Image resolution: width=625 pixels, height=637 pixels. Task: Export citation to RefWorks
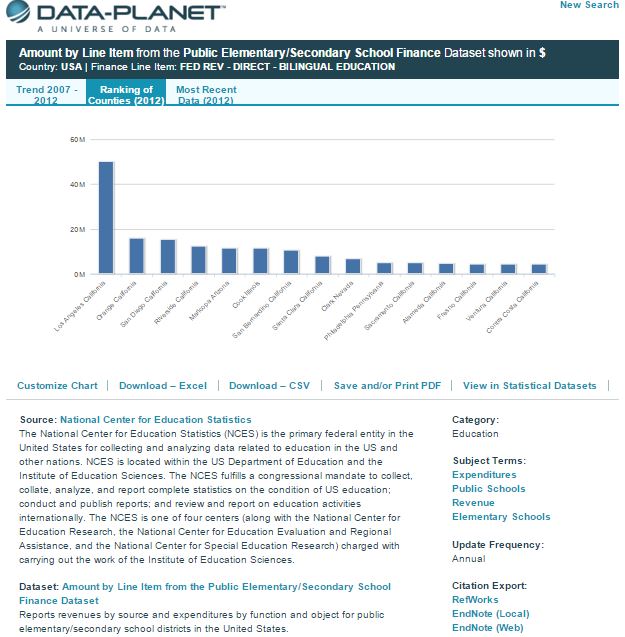point(475,600)
